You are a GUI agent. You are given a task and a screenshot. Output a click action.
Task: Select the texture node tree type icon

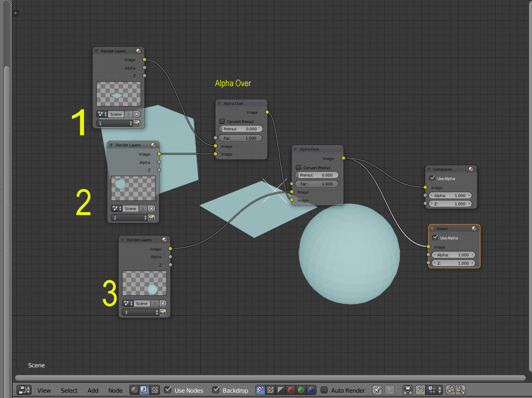[x=155, y=390]
